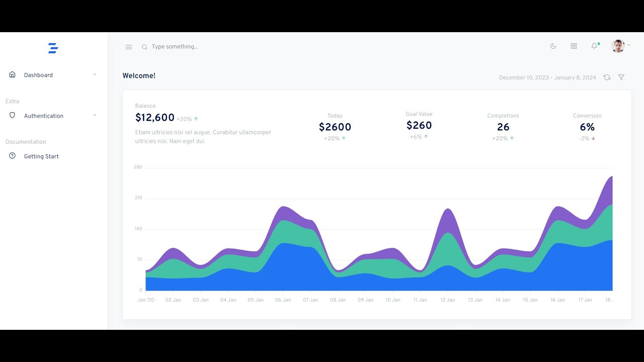644x362 pixels.
Task: Refresh data with the reload icon
Action: click(x=607, y=77)
